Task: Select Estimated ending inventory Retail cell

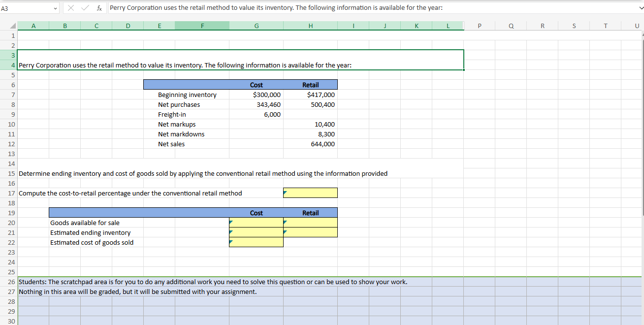Action: click(310, 232)
